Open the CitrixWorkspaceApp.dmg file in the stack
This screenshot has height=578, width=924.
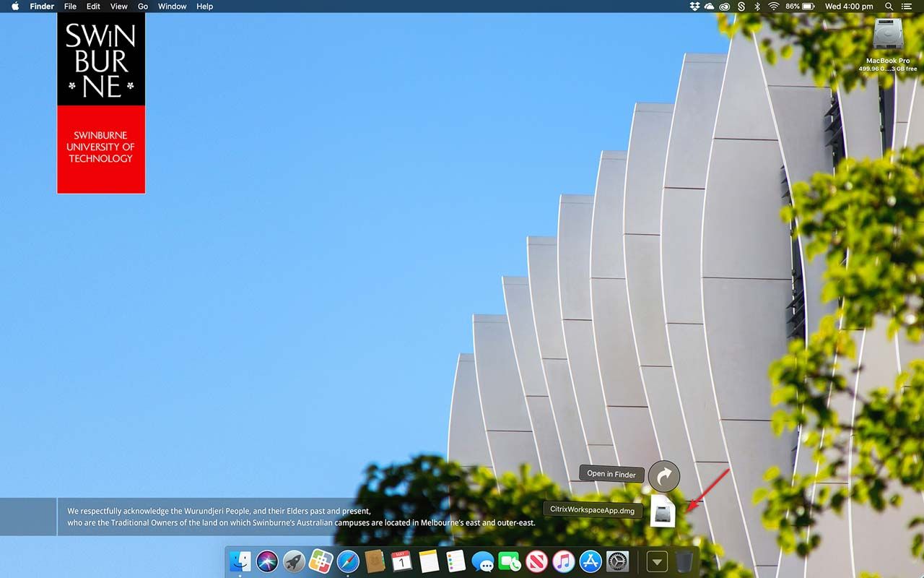click(x=663, y=511)
